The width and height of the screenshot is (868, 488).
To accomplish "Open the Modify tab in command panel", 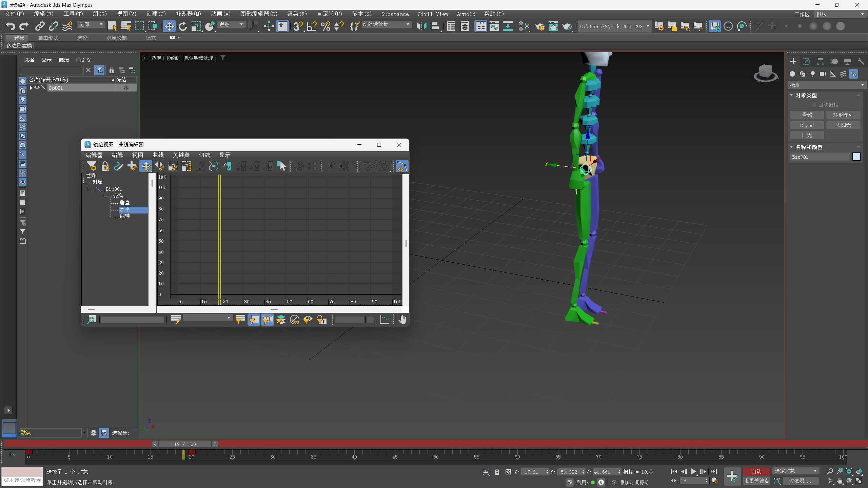I will (x=807, y=61).
